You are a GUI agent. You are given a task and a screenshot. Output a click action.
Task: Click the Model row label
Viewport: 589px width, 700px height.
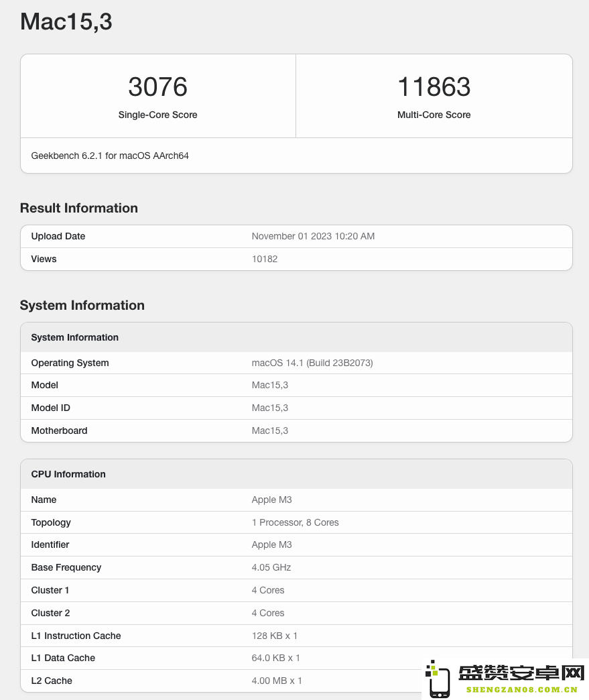[45, 385]
